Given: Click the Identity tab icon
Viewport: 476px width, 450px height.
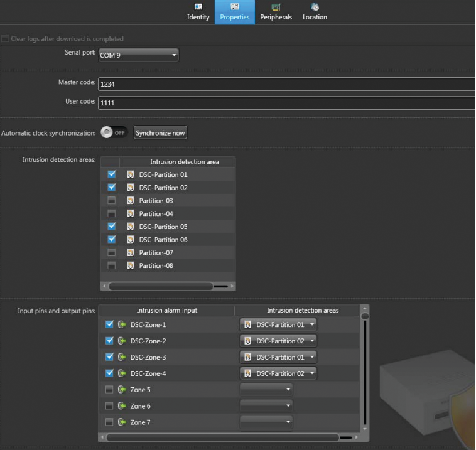Looking at the screenshot, I should 198,7.
